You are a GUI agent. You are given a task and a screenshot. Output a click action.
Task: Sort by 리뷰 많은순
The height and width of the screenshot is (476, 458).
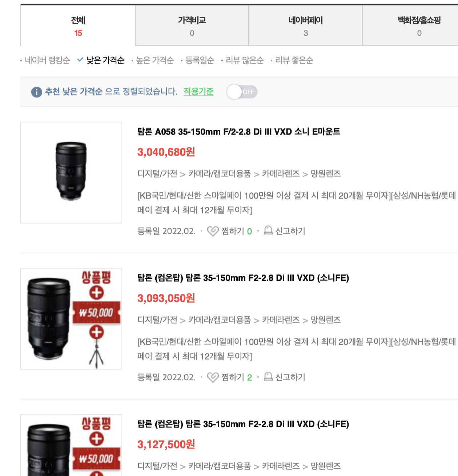pyautogui.click(x=245, y=60)
